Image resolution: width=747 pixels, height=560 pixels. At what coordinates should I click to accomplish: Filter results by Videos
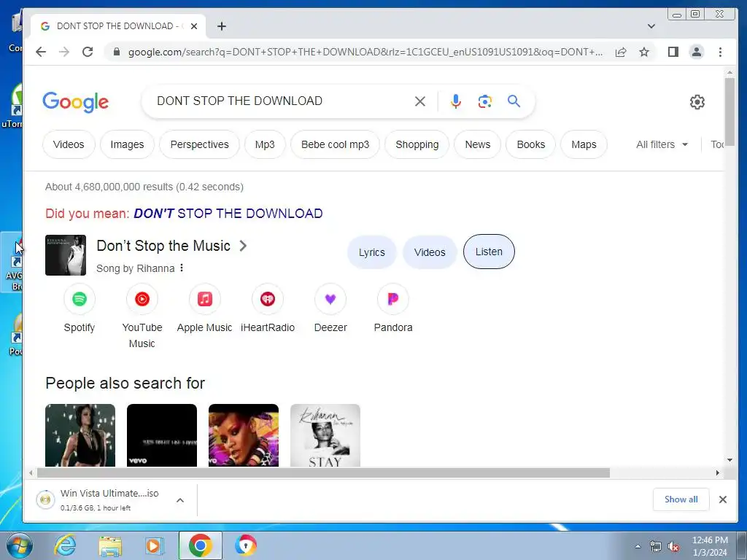69,144
